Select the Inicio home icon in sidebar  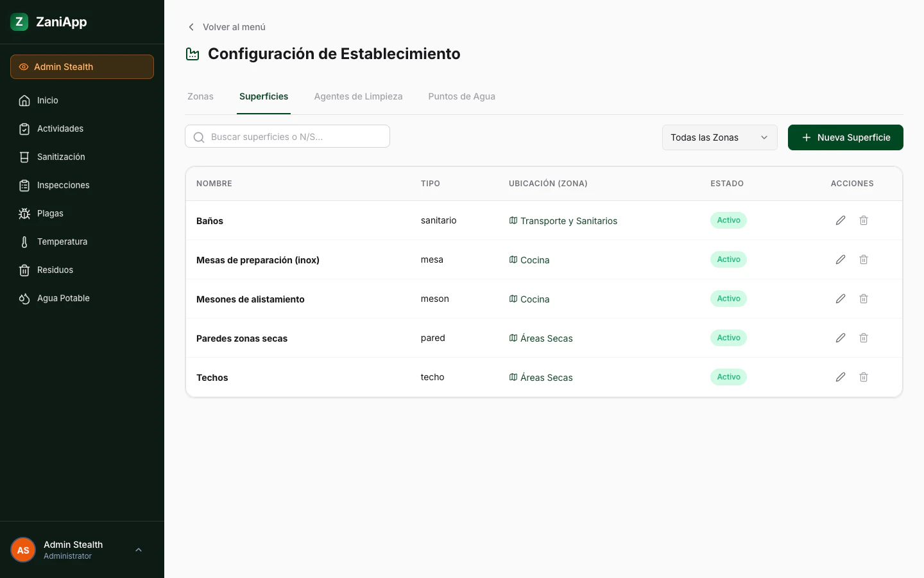pos(24,100)
